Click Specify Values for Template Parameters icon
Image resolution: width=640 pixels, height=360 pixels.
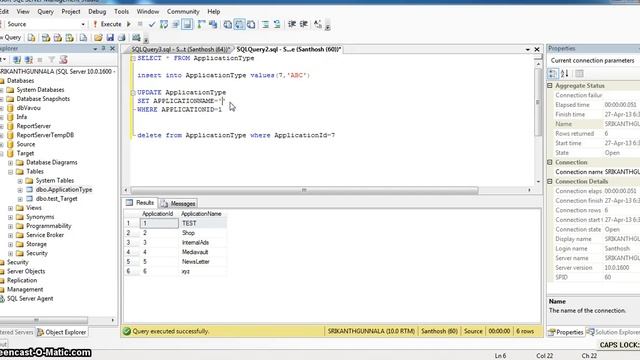tap(318, 24)
